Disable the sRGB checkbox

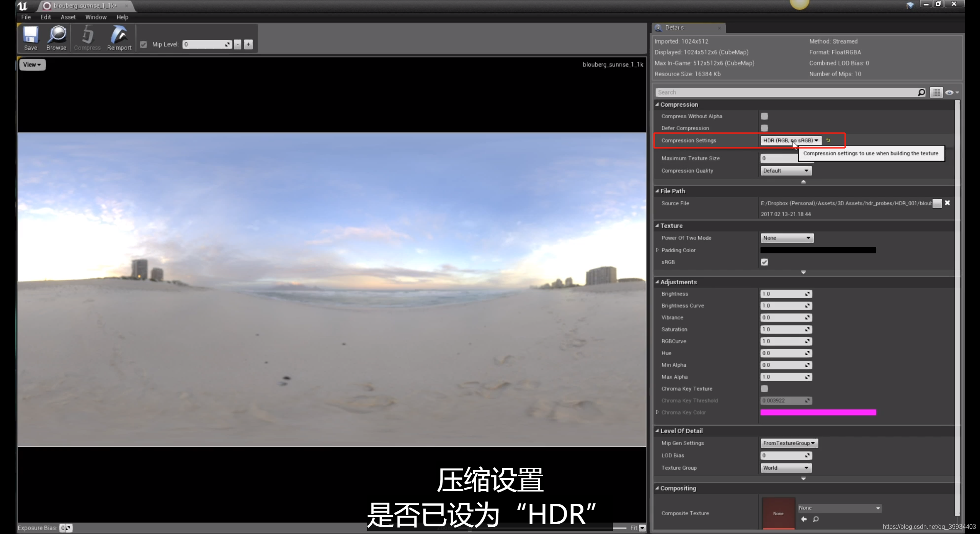tap(764, 262)
